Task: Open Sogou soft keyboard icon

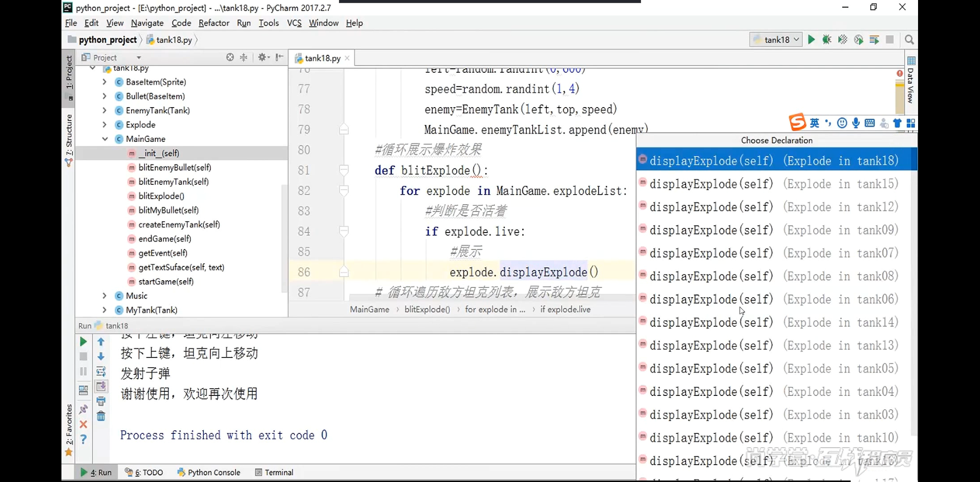Action: 869,123
